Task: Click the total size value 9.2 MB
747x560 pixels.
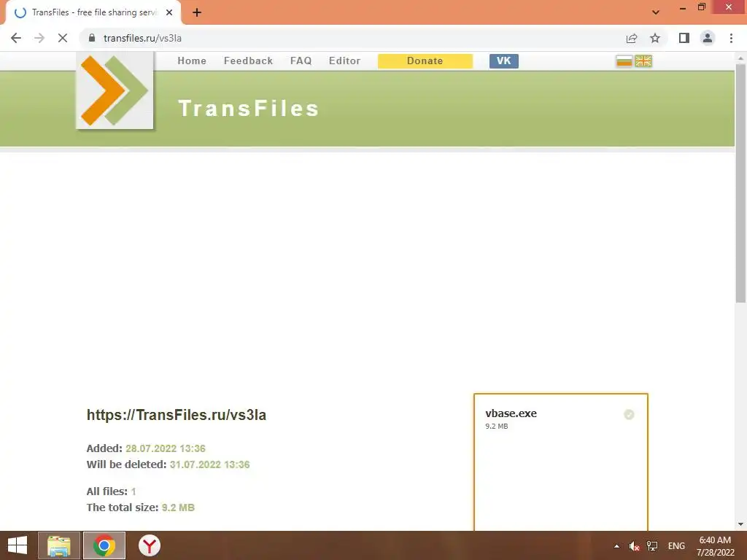Action: tap(178, 507)
